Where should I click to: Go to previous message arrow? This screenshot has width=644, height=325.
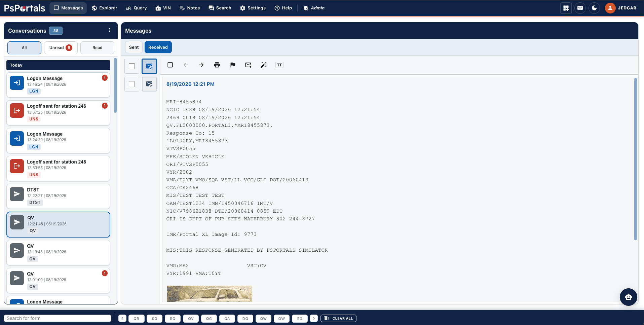tap(186, 65)
